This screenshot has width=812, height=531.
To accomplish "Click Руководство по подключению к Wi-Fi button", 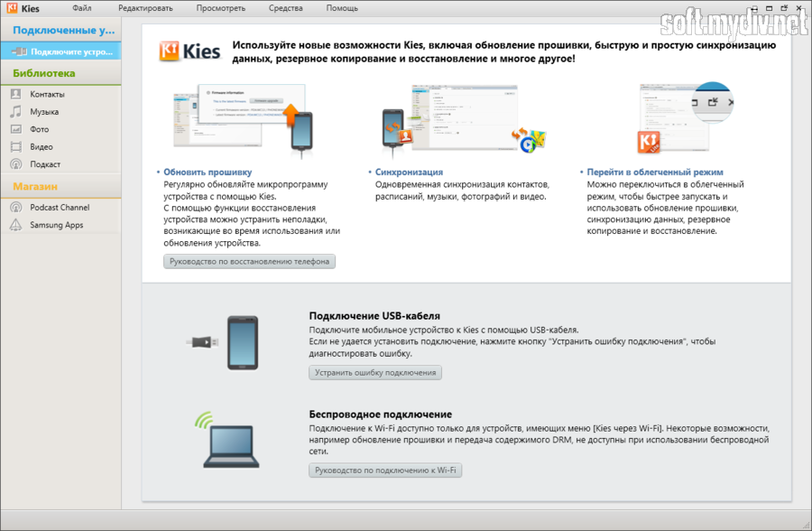I will point(385,470).
